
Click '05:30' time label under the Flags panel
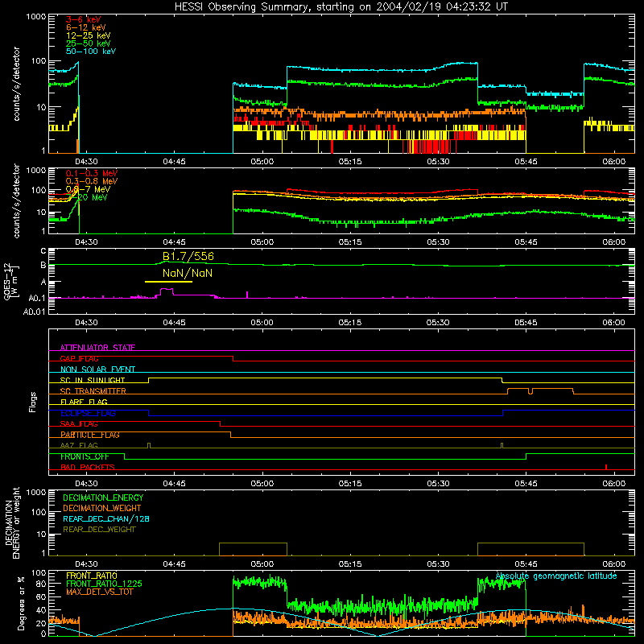click(438, 484)
